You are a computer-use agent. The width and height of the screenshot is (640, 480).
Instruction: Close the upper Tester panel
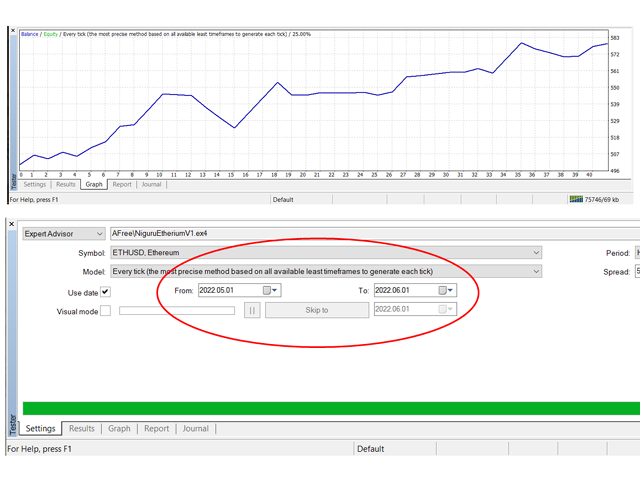[13, 32]
